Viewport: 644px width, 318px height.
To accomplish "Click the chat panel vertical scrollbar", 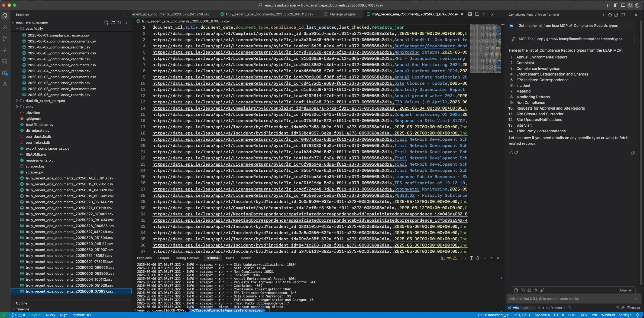I will click(x=641, y=152).
